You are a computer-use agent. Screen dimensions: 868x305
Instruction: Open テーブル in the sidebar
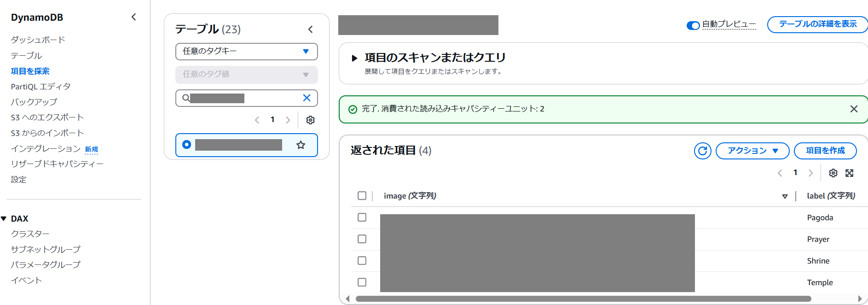click(26, 55)
